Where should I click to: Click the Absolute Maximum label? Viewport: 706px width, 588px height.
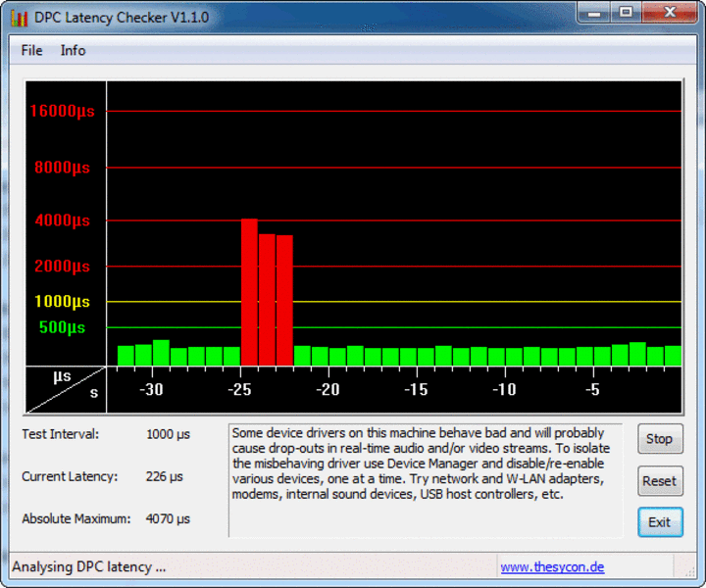coord(76,518)
